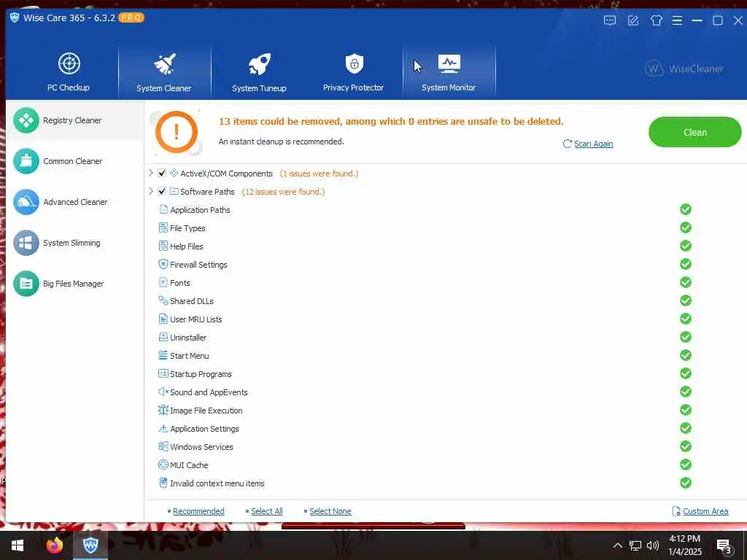This screenshot has height=560, width=747.
Task: Click the Shared DLLs icon
Action: pyautogui.click(x=163, y=301)
